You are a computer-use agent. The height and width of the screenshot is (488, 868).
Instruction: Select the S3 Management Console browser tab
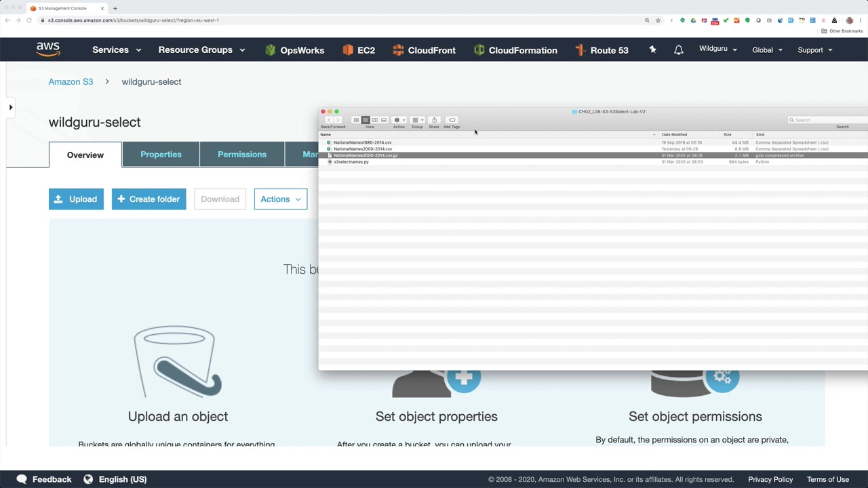tap(66, 8)
